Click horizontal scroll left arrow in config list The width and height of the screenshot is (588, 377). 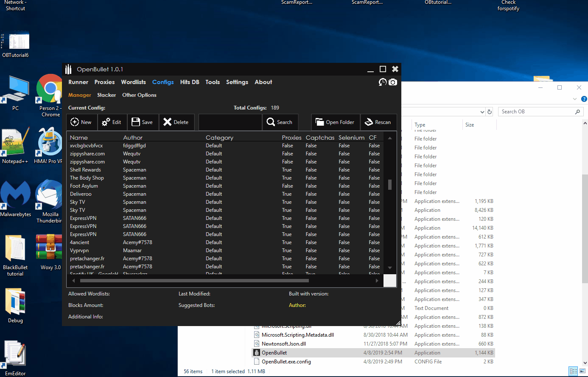73,281
